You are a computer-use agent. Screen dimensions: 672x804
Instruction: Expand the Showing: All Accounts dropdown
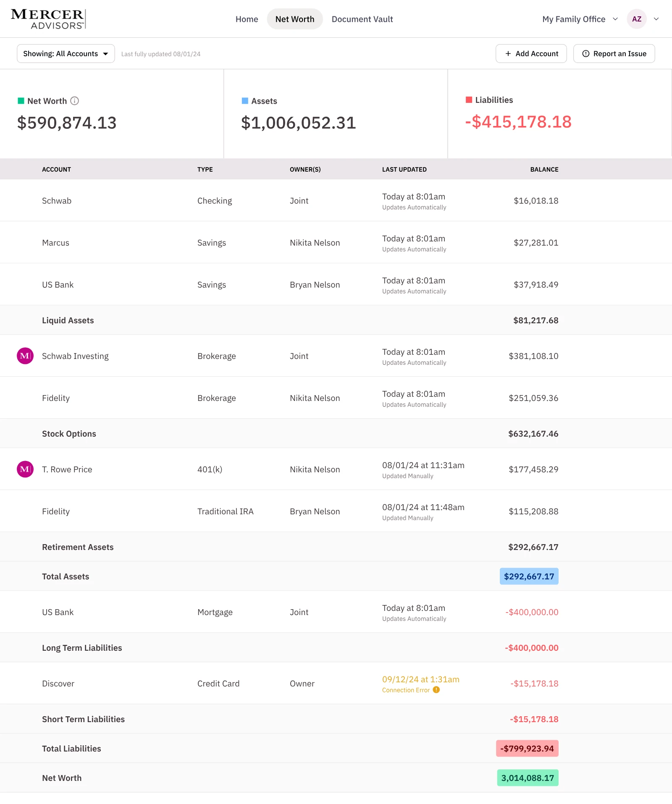coord(66,54)
